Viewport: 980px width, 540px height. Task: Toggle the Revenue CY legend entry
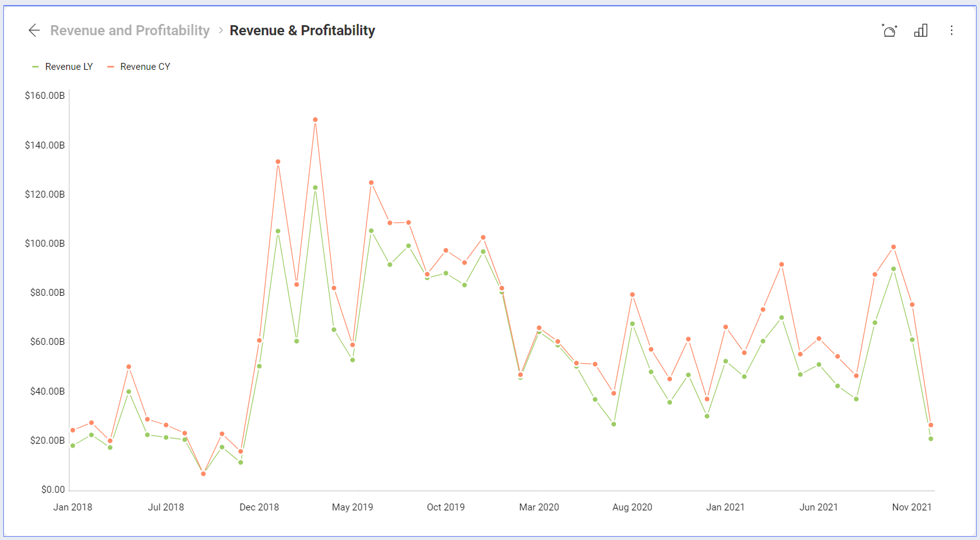point(139,67)
